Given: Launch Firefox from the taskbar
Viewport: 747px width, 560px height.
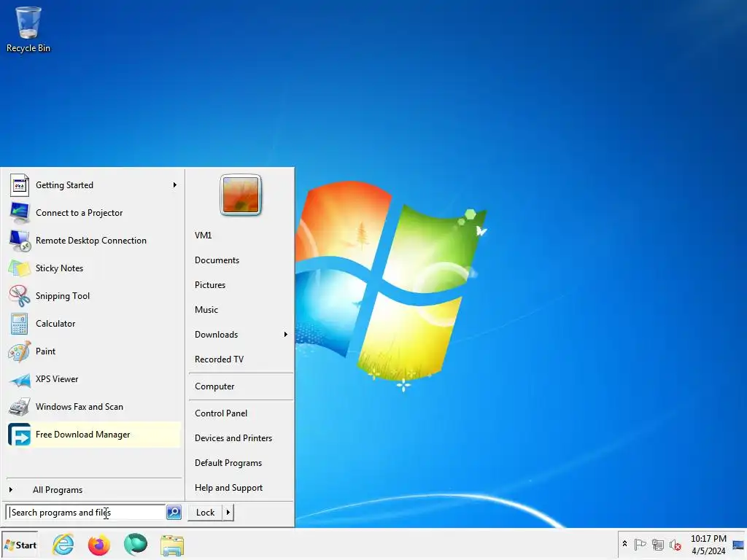Looking at the screenshot, I should pyautogui.click(x=99, y=545).
